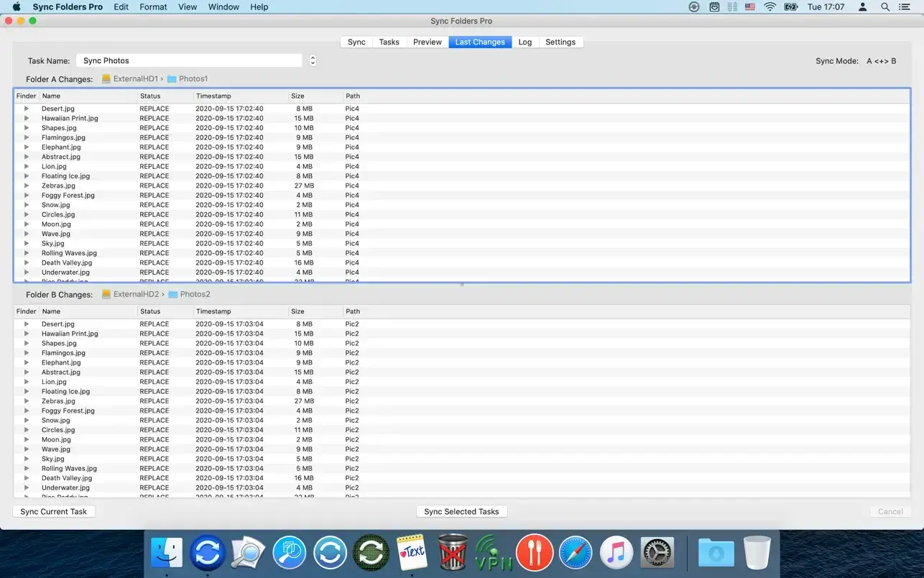Open the Downloads folder in Dock
Image resolution: width=924 pixels, height=578 pixels.
[x=716, y=553]
